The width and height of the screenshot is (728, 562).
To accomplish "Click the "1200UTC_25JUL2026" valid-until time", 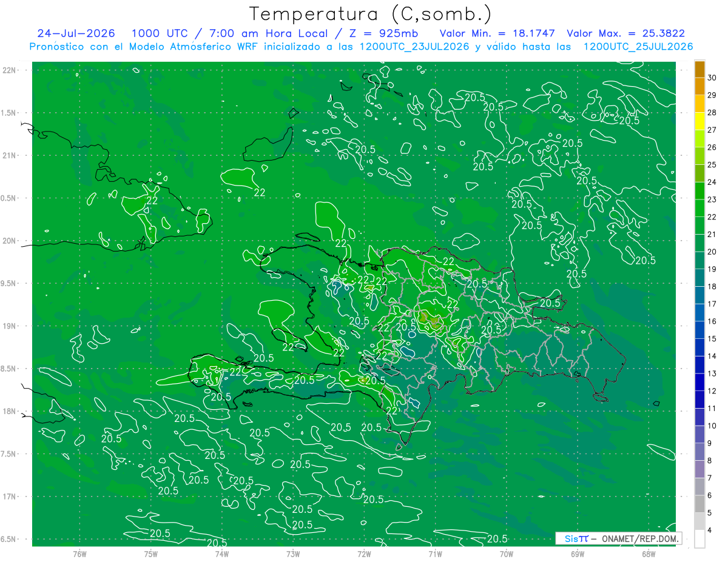I will tap(638, 47).
